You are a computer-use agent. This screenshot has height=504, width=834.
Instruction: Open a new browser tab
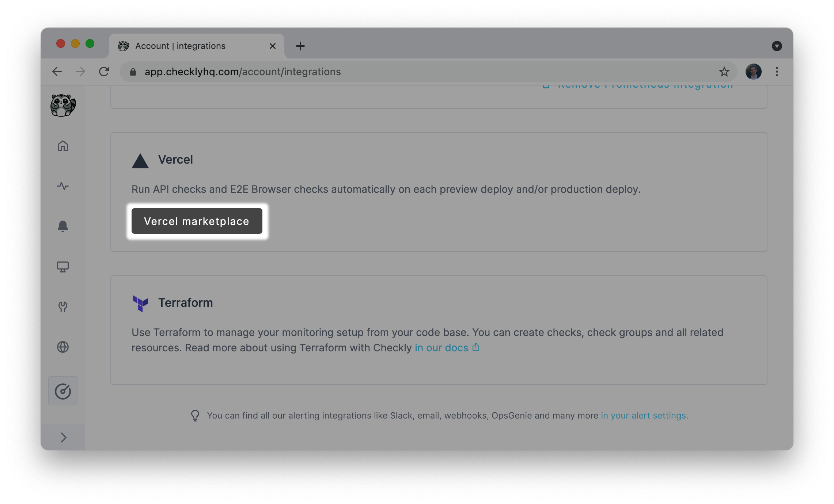point(300,46)
